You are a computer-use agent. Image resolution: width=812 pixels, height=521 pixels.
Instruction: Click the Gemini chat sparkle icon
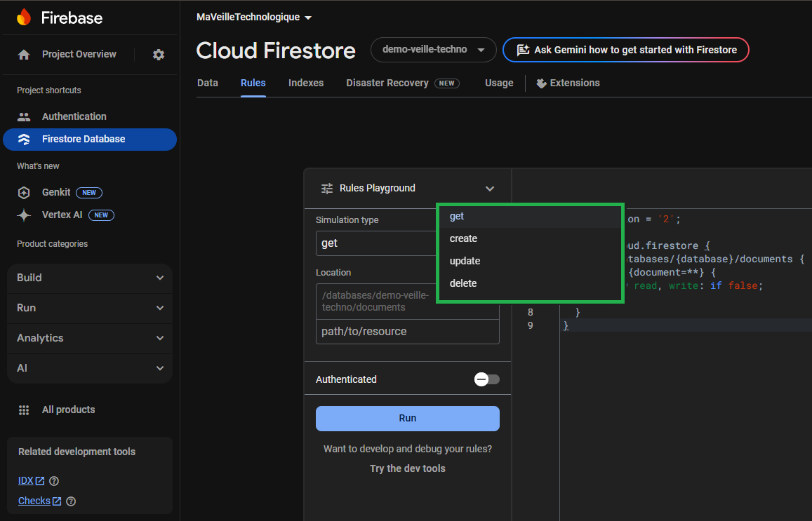pos(523,50)
